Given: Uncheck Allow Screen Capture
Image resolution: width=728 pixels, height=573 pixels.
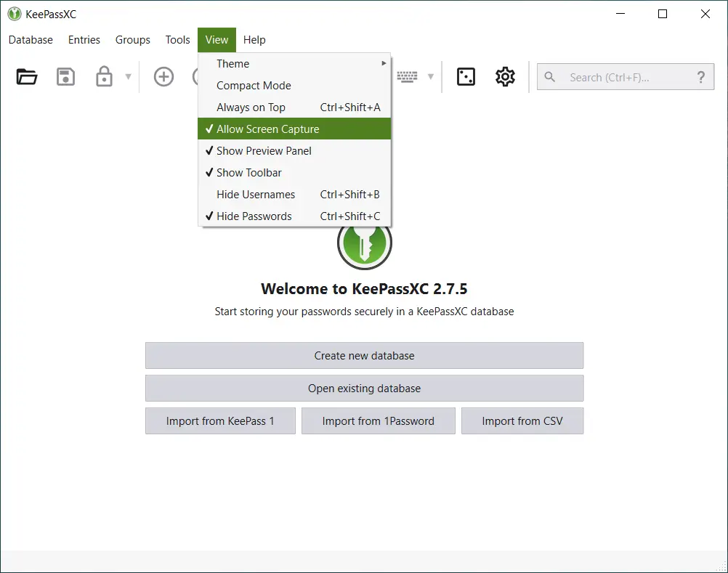Looking at the screenshot, I should pos(294,129).
